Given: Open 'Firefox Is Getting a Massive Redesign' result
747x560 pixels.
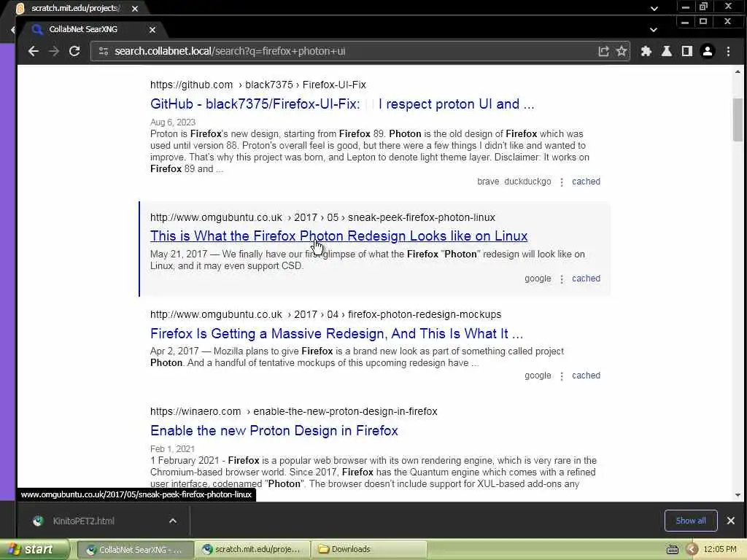Looking at the screenshot, I should point(336,333).
